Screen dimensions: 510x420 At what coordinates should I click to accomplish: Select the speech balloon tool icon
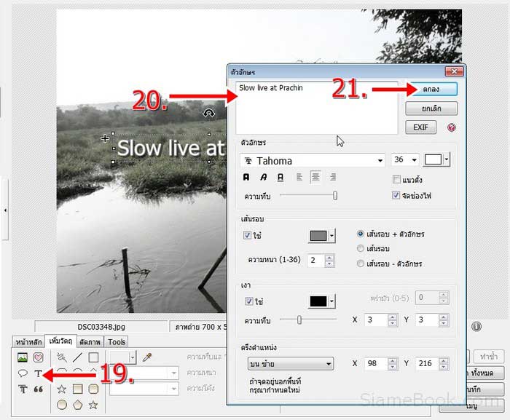tap(23, 373)
